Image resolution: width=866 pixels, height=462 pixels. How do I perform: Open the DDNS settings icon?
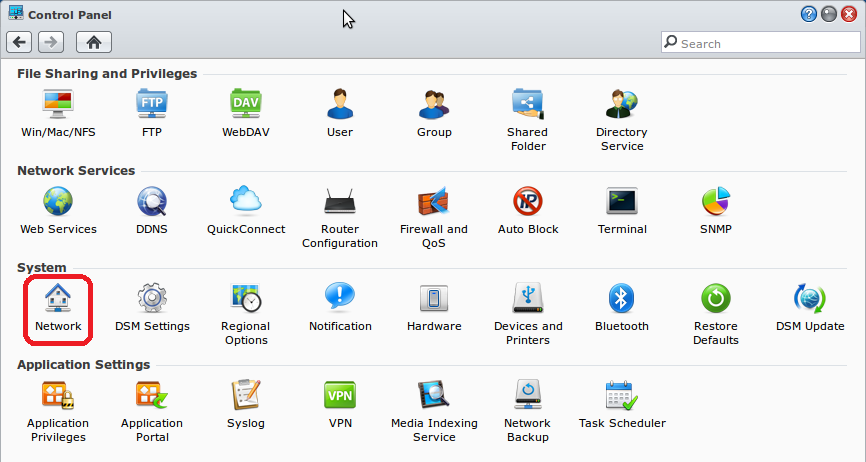point(152,201)
